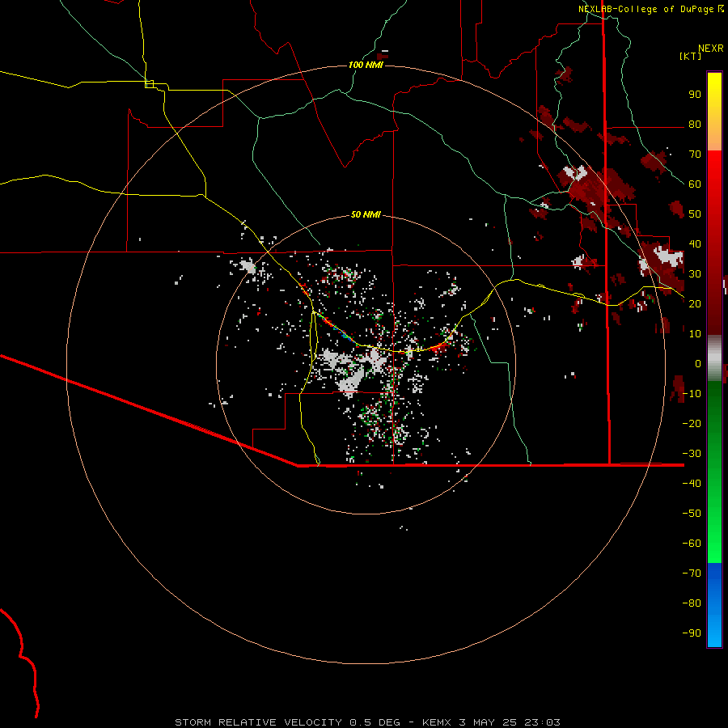
Task: Click the -50 tick label on scale
Action: pos(692,513)
